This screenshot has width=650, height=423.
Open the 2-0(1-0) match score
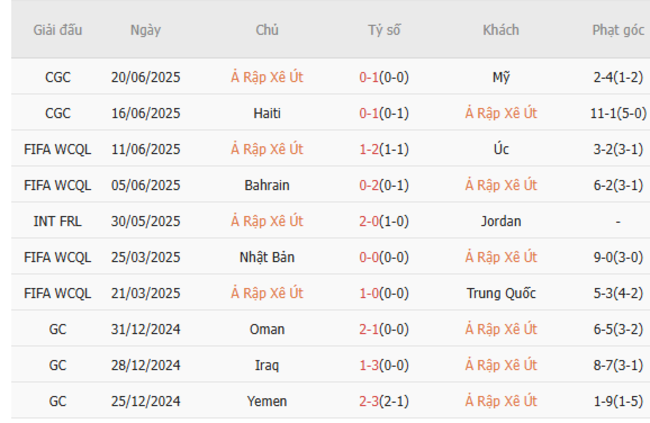tap(383, 221)
